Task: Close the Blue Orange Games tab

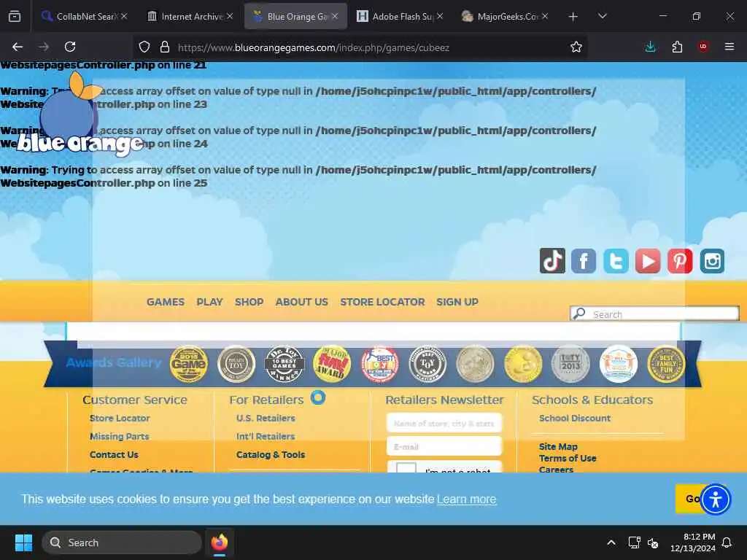Action: pos(335,16)
